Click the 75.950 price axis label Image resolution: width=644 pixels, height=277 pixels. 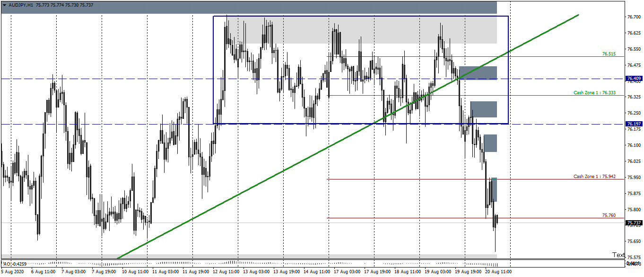(x=634, y=178)
